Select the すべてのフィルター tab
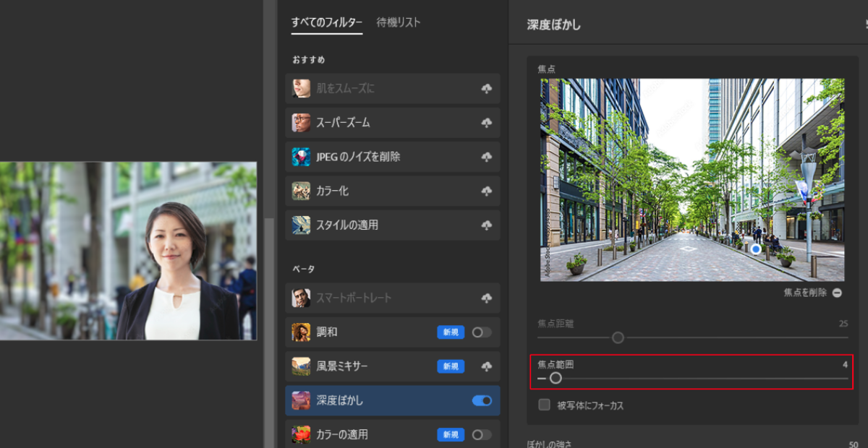The image size is (868, 448). (x=326, y=22)
